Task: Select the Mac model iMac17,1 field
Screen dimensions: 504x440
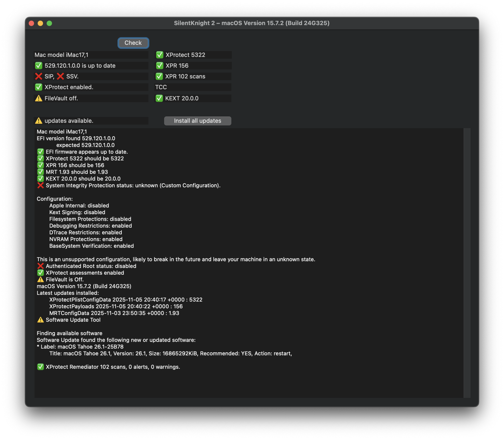Action: tap(91, 55)
